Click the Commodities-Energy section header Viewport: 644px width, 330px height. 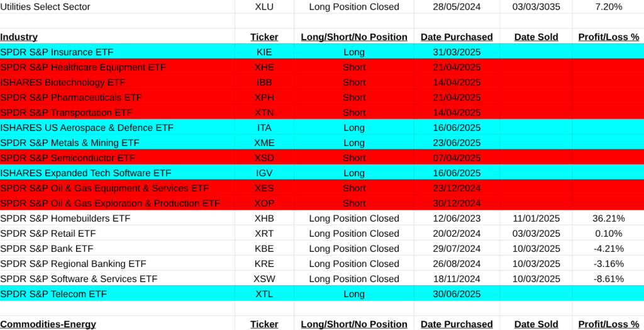coord(48,324)
